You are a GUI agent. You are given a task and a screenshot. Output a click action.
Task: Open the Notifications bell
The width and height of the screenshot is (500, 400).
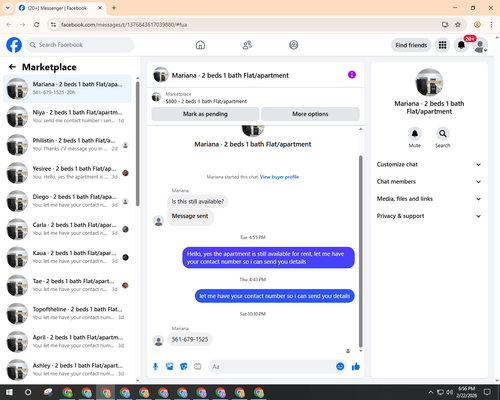pos(461,45)
